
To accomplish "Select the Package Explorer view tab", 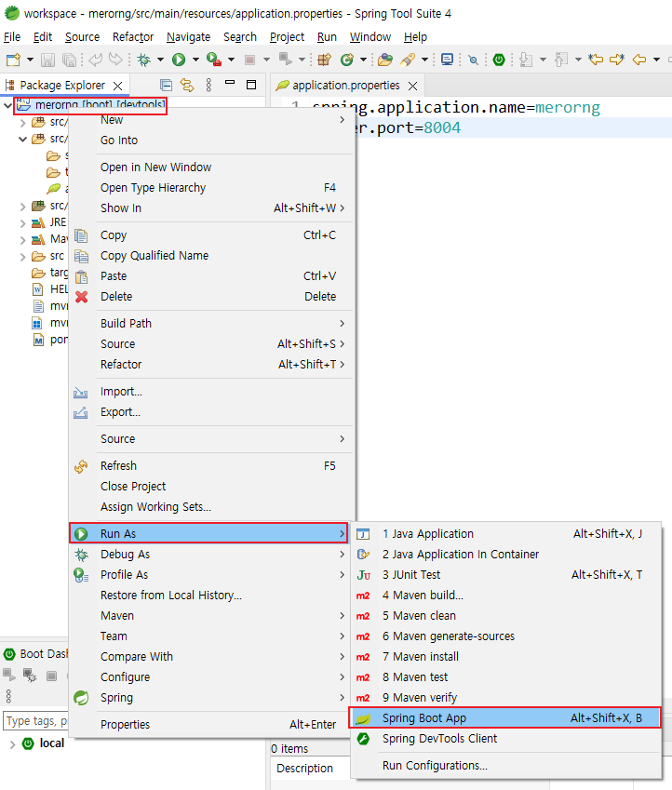I will (62, 86).
